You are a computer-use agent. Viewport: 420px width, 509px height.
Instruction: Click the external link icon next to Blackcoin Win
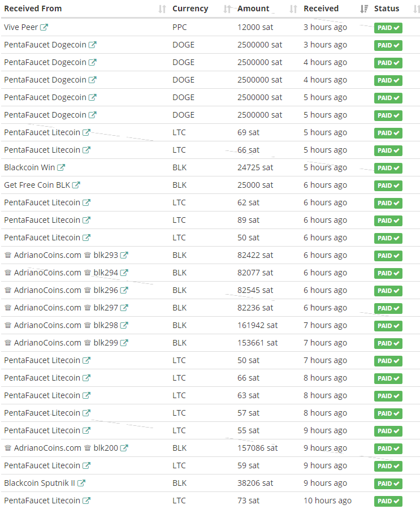point(62,167)
